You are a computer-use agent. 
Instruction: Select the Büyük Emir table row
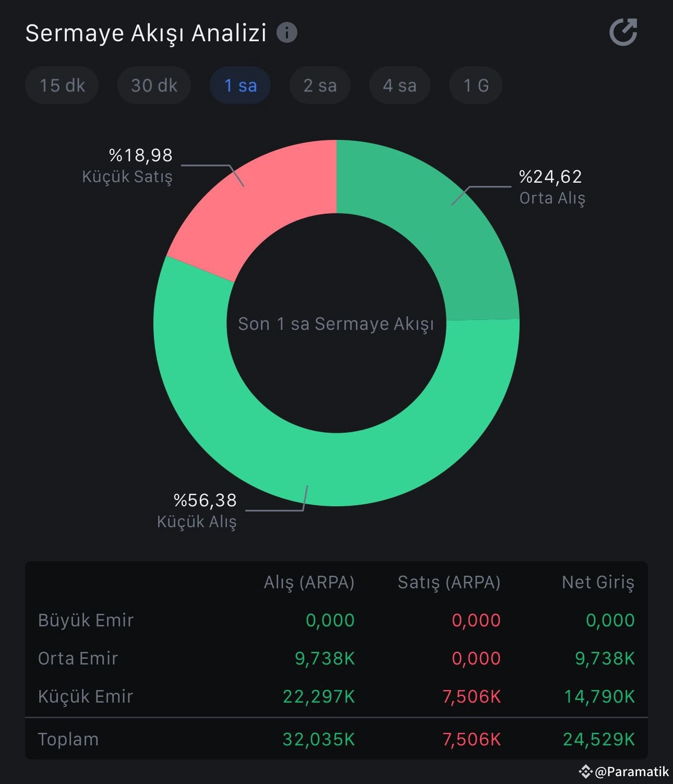coord(86,620)
